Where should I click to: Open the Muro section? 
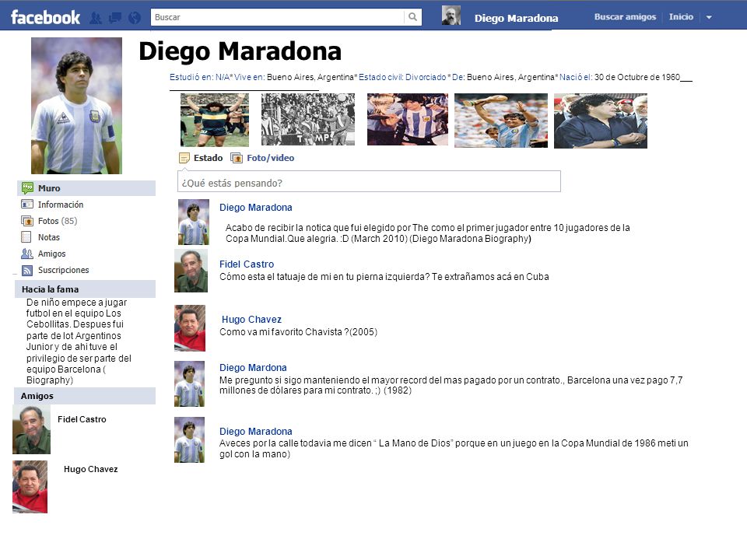click(x=86, y=188)
